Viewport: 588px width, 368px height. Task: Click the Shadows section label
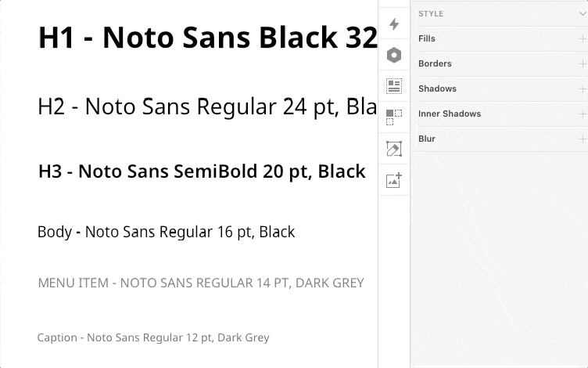(437, 88)
